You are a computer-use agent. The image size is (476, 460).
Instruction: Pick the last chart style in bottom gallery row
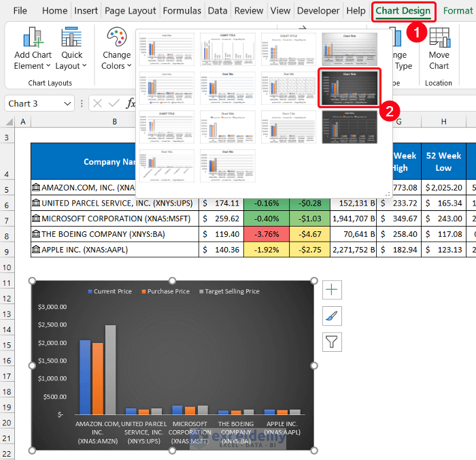point(228,166)
